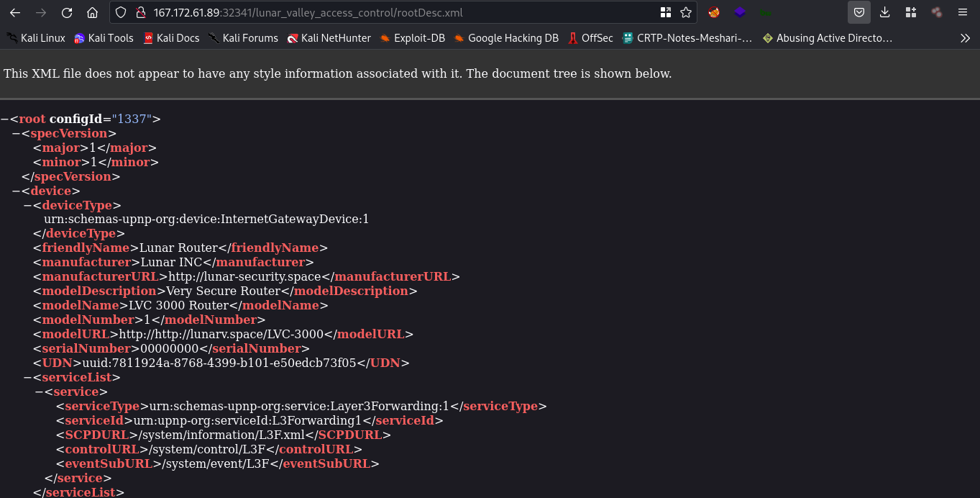
Task: Open the FoxyProxy extension icon
Action: [714, 12]
